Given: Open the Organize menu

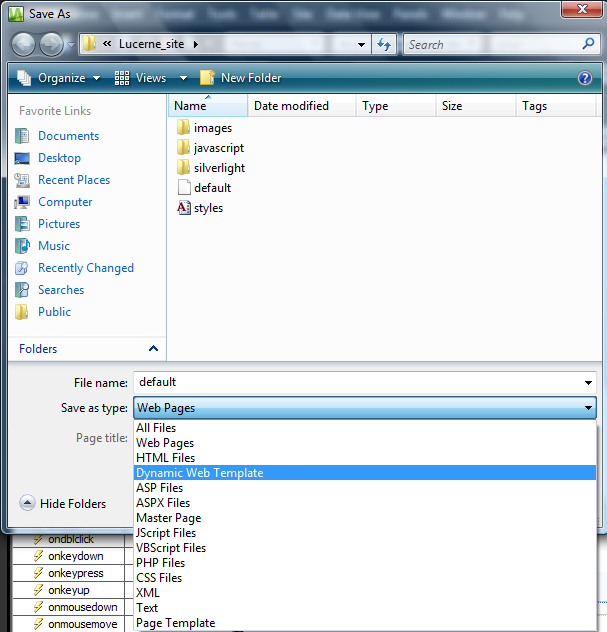Looking at the screenshot, I should tap(59, 78).
